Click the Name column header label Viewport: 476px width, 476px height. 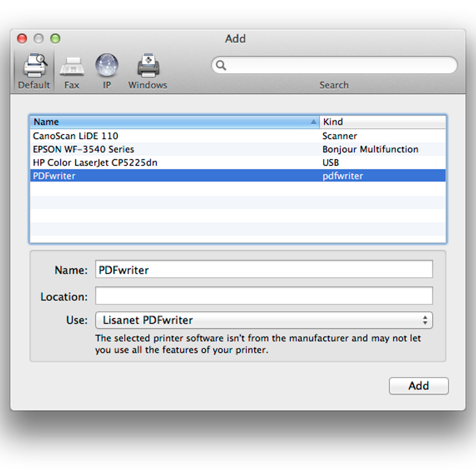(x=46, y=122)
